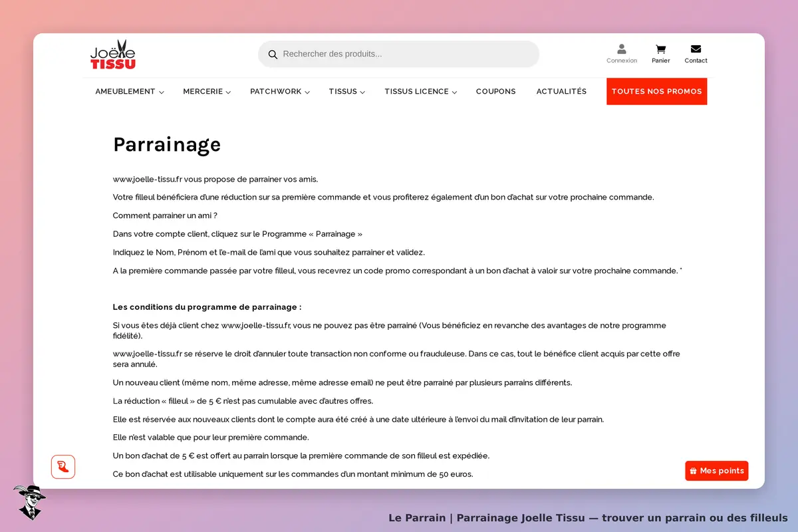Click the Contact label
Screen dimensions: 798x532
pyautogui.click(x=696, y=61)
